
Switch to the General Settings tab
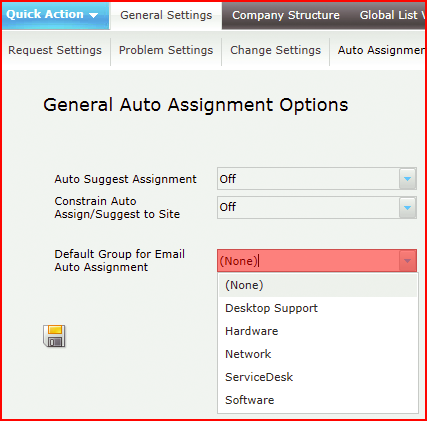(x=166, y=16)
